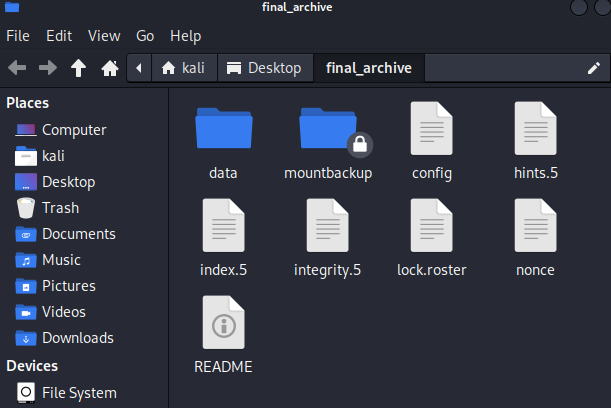Open Videos from the sidebar
The width and height of the screenshot is (611, 408).
pyautogui.click(x=51, y=312)
